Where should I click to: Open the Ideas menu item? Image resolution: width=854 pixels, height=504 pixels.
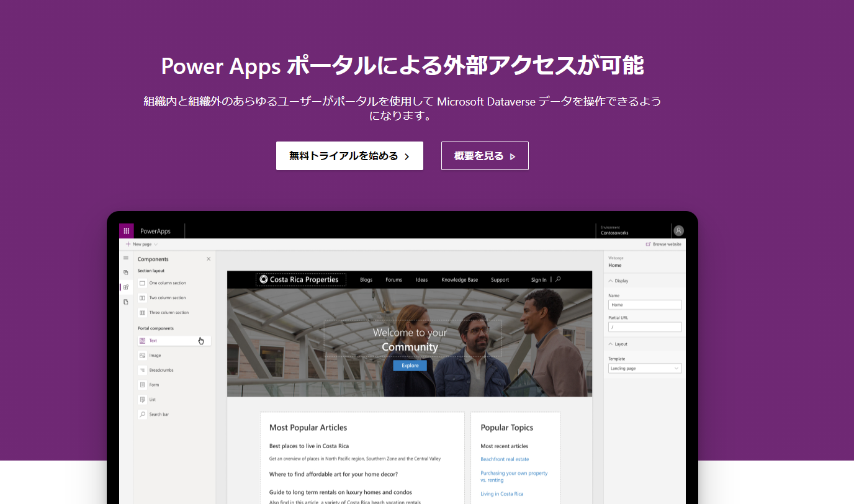[x=422, y=280]
